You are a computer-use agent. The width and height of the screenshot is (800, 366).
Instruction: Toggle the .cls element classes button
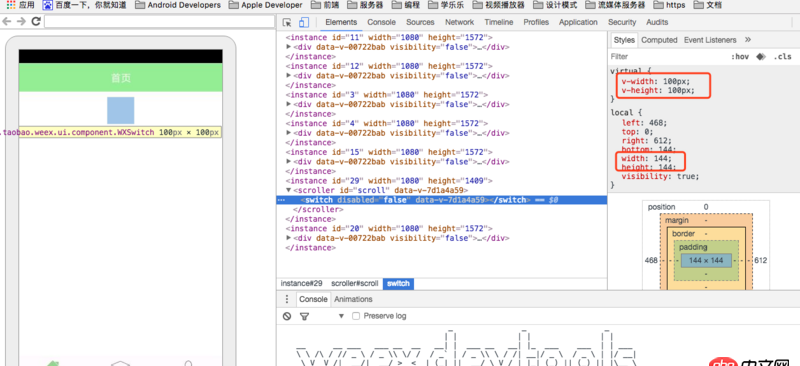click(782, 57)
